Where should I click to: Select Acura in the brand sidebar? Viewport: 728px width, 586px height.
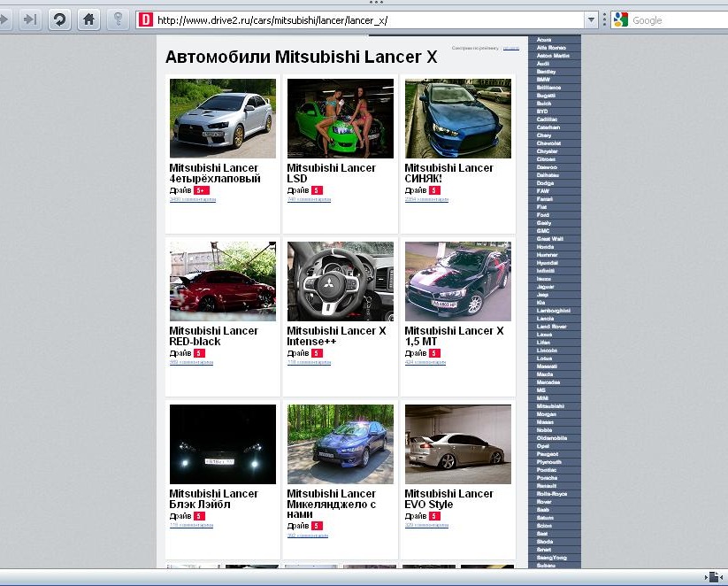[x=544, y=40]
